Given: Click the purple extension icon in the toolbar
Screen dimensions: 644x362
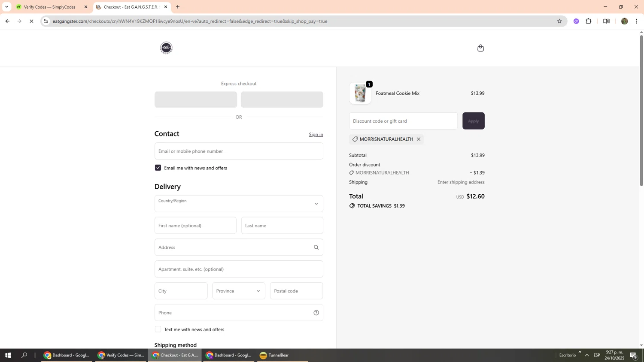Looking at the screenshot, I should tap(576, 21).
